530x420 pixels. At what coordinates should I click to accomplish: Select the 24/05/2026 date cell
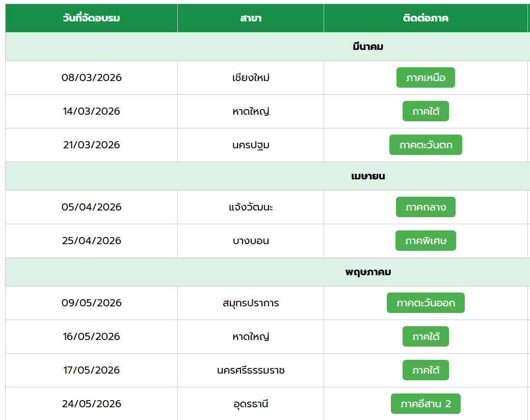(x=92, y=404)
